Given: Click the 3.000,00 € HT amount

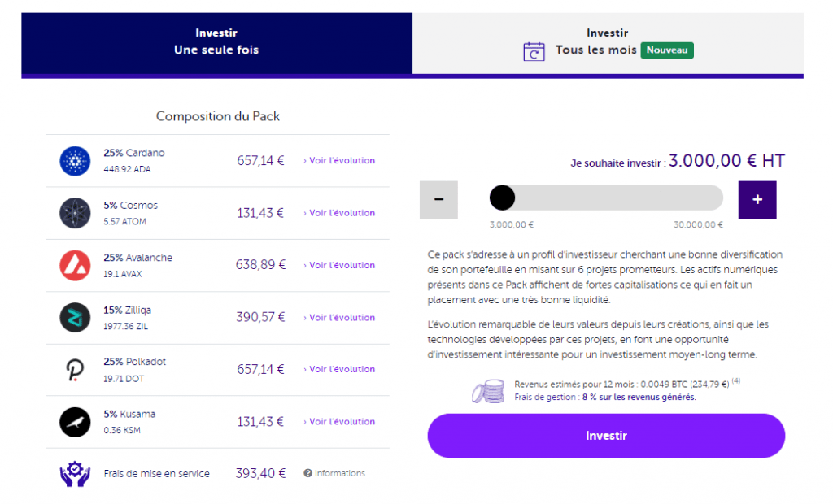Looking at the screenshot, I should [x=726, y=160].
